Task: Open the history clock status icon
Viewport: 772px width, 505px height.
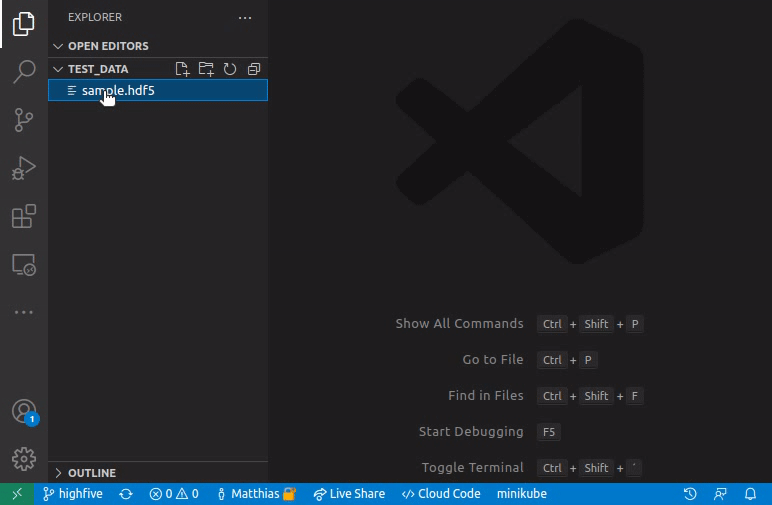Action: (690, 494)
